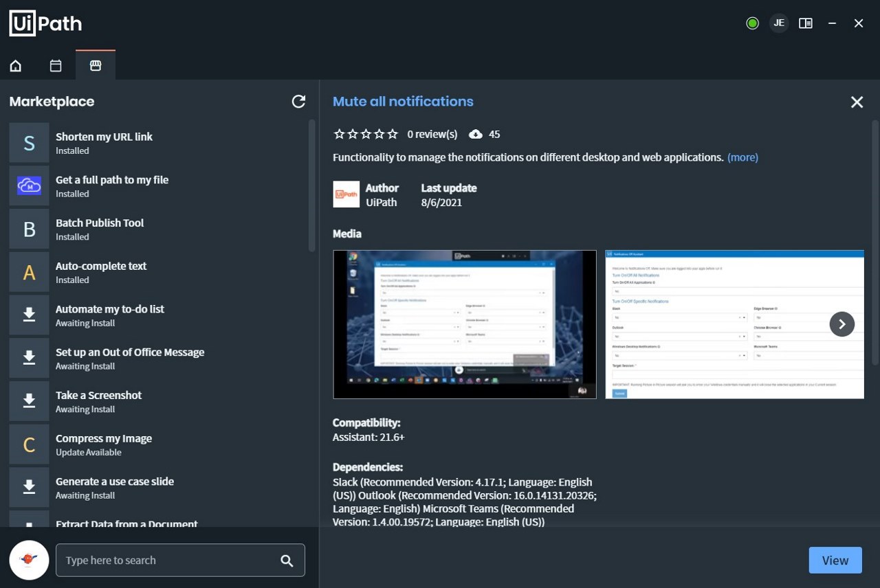The image size is (880, 588).
Task: Click the cloud icon for Get a full path
Action: (x=29, y=185)
